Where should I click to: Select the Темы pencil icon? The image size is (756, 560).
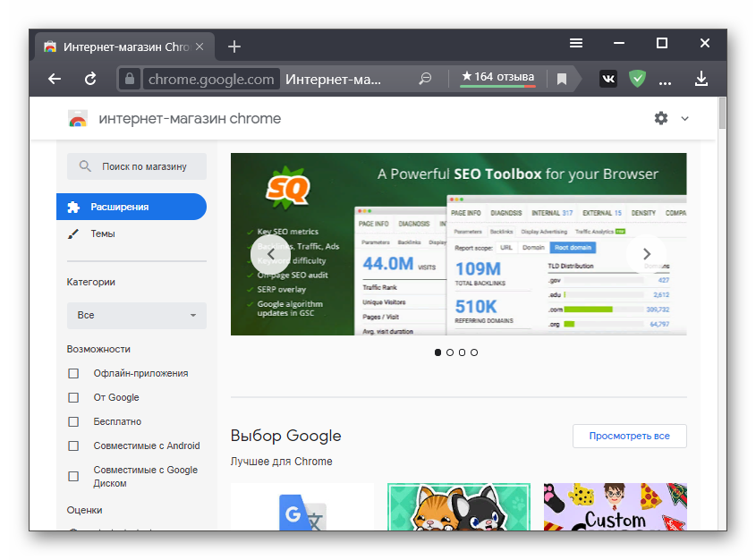click(x=75, y=233)
